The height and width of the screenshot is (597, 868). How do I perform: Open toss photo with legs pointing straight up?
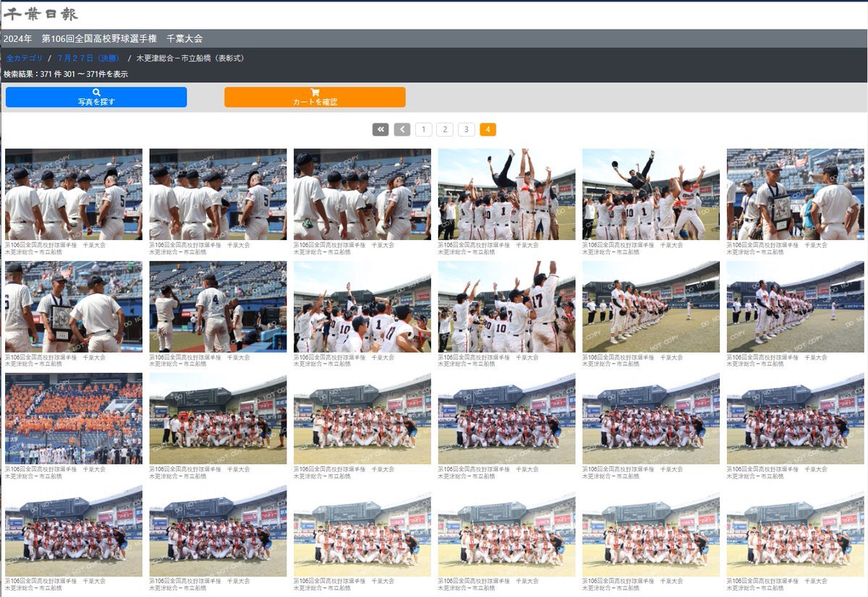click(x=507, y=194)
